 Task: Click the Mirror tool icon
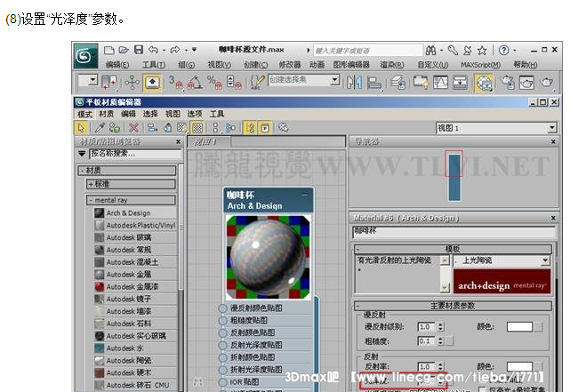click(354, 83)
